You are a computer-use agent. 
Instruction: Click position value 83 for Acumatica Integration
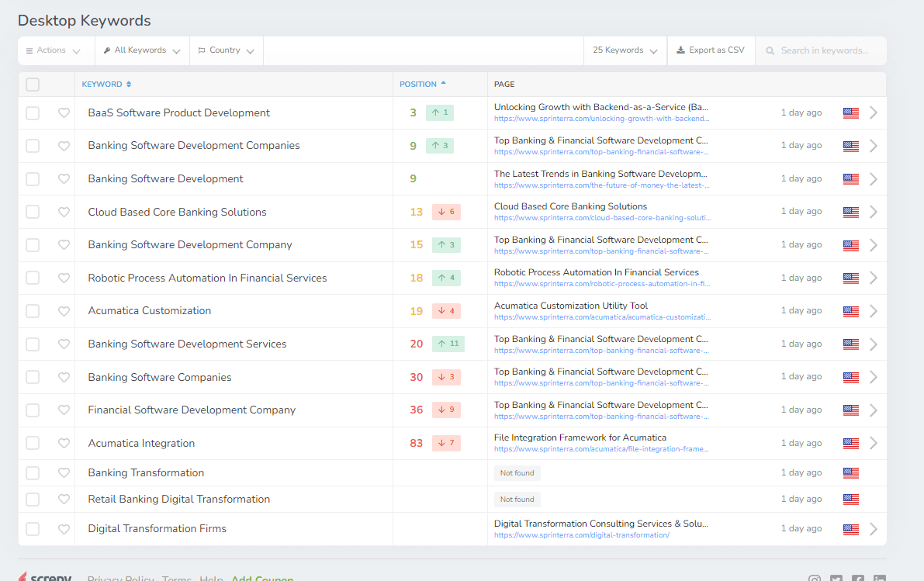click(x=416, y=443)
